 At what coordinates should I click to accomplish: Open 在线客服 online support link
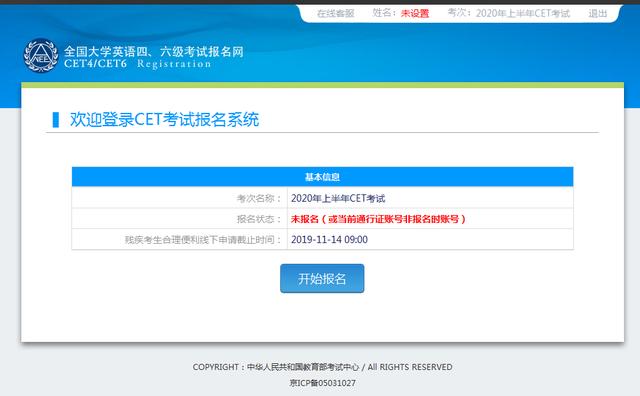coord(336,13)
